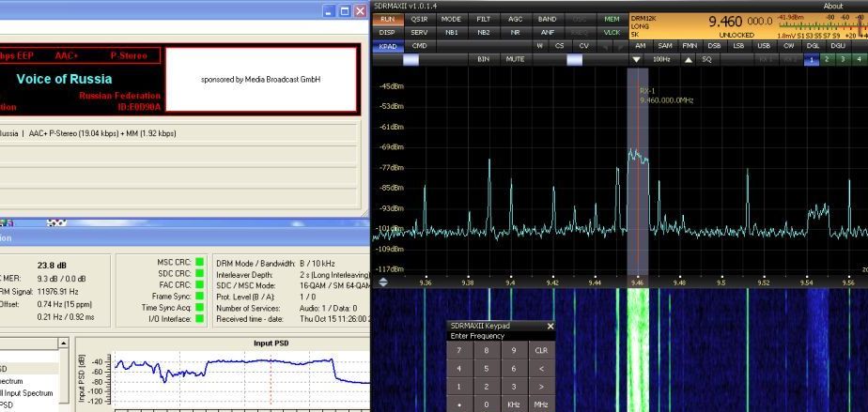The width and height of the screenshot is (868, 412).
Task: Click the chart list scroll up arrow
Action: tap(64, 343)
